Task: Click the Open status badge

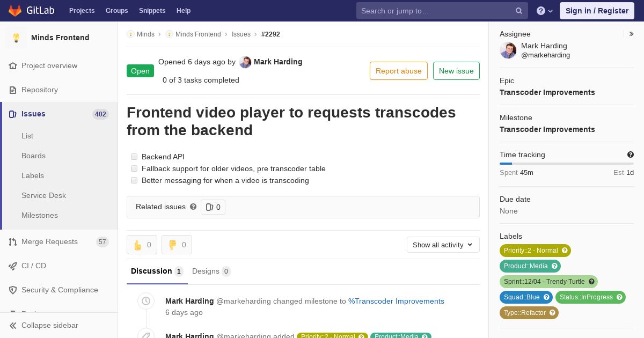Action: click(140, 71)
